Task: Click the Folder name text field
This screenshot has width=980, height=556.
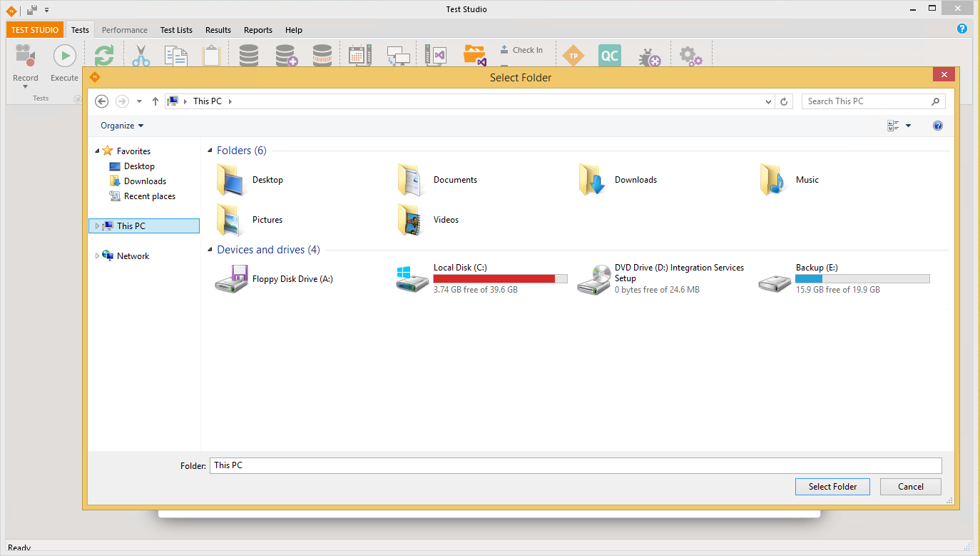Action: tap(576, 465)
